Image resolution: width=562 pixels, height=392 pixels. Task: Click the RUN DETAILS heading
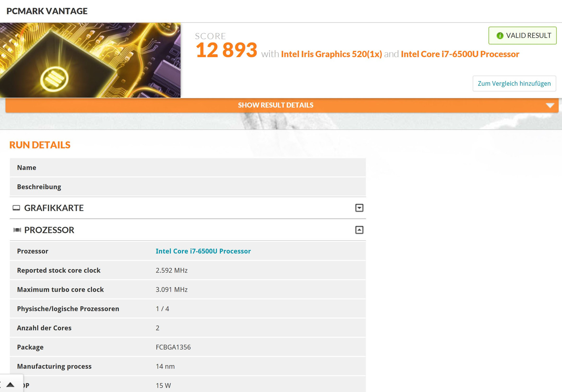point(40,145)
